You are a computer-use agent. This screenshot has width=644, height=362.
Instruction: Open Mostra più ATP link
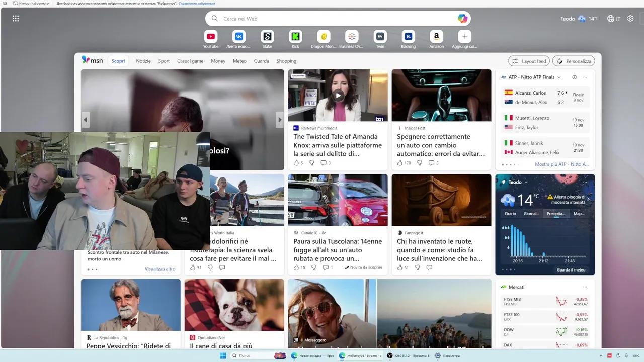point(561,164)
